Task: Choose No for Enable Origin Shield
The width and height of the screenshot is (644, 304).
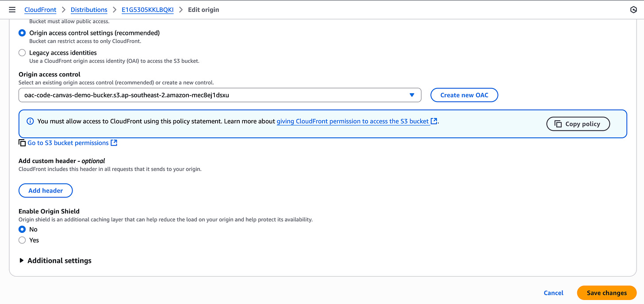Action: pos(22,229)
